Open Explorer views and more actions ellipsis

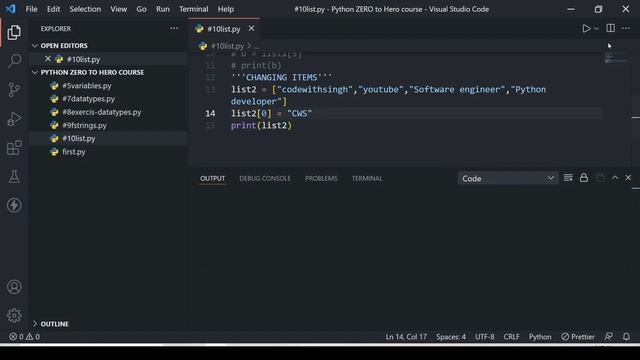(x=174, y=29)
